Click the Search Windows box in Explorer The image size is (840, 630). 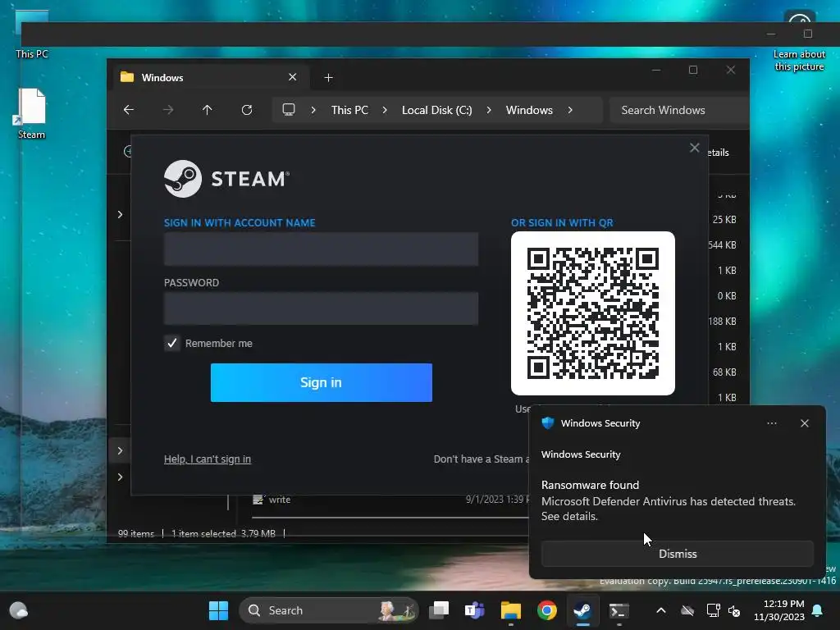pyautogui.click(x=679, y=110)
